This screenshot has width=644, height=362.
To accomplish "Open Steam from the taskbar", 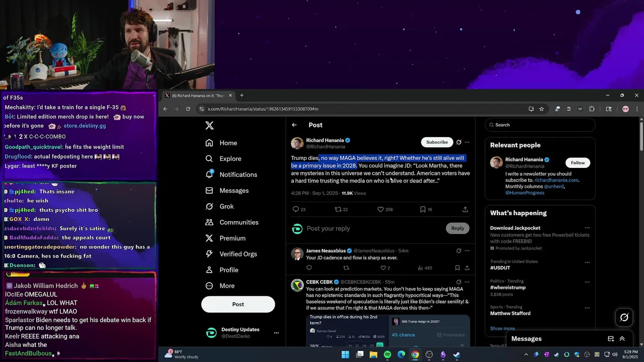I will click(456, 354).
